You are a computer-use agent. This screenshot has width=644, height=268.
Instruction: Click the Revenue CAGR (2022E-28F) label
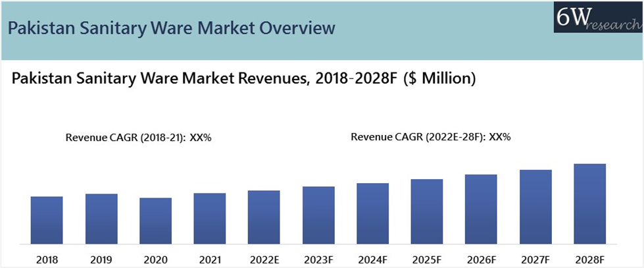click(431, 137)
